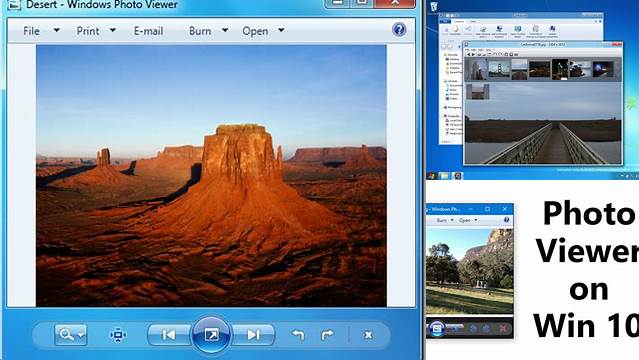639x360 pixels.
Task: Click Burn in the large viewer toolbar
Action: [x=200, y=31]
